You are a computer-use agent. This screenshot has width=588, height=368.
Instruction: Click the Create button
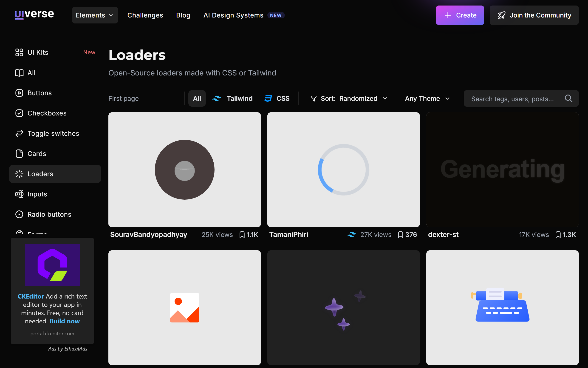(x=460, y=15)
